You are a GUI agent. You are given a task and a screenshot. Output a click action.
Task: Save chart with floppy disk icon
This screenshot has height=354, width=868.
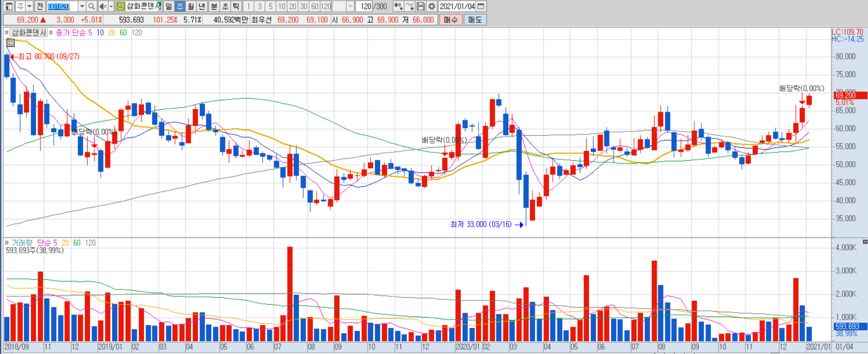click(421, 7)
